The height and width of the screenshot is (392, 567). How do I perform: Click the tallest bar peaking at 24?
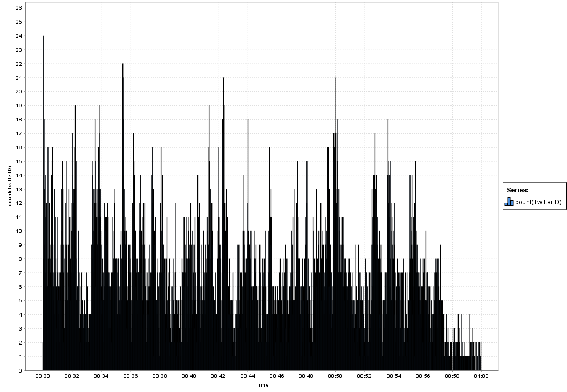pyautogui.click(x=43, y=203)
